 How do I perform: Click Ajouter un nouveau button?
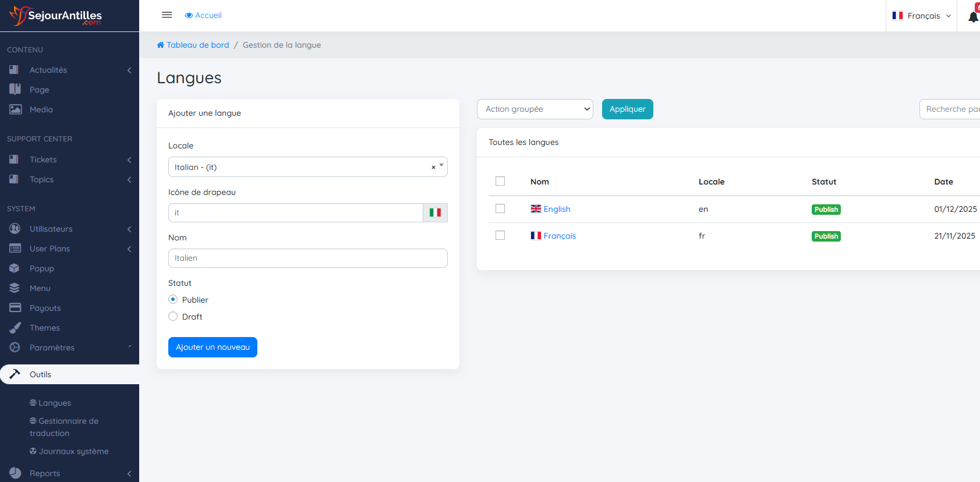pos(213,347)
